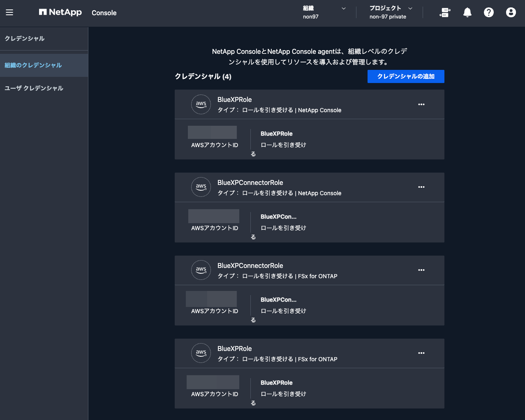525x420 pixels.
Task: Click AWS icon of BlueXPConnectorRole FSx for ONTAP card
Action: coord(201,270)
